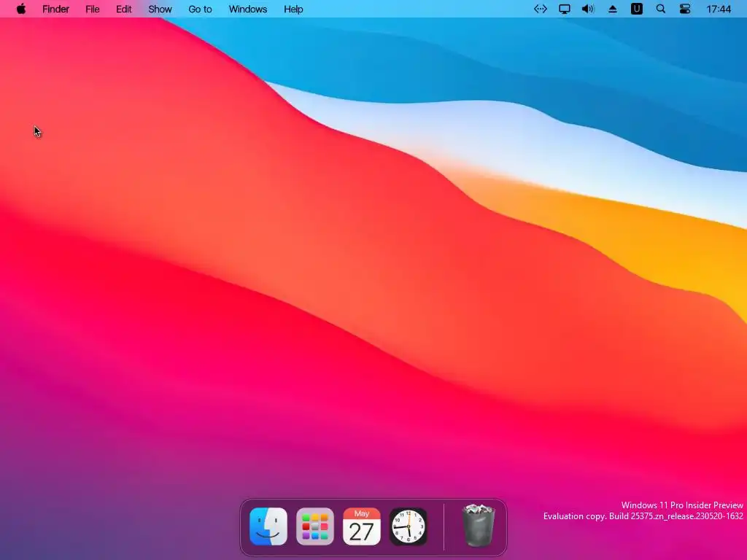747x560 pixels.
Task: Click the network arrows status icon
Action: tap(541, 9)
